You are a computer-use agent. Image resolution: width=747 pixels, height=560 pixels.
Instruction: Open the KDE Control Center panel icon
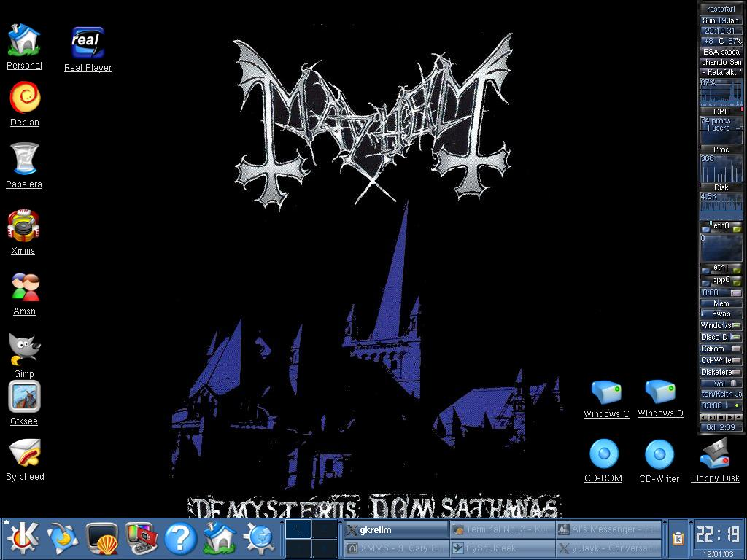pyautogui.click(x=142, y=539)
